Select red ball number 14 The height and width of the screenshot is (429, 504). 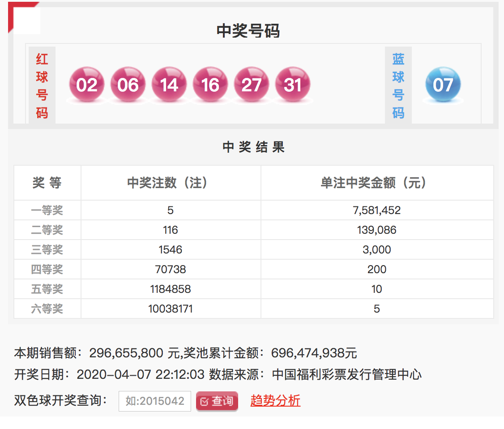(x=169, y=85)
